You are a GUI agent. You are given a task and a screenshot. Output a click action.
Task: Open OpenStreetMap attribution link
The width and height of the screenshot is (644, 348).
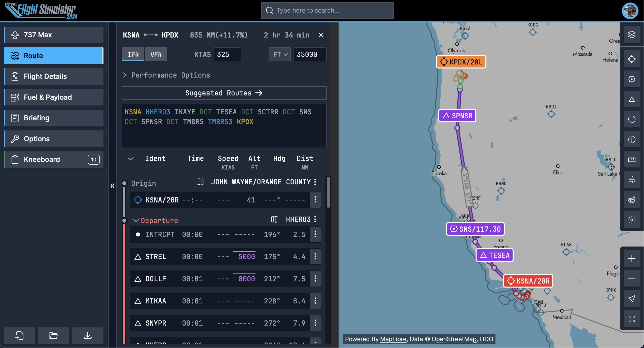click(x=454, y=339)
